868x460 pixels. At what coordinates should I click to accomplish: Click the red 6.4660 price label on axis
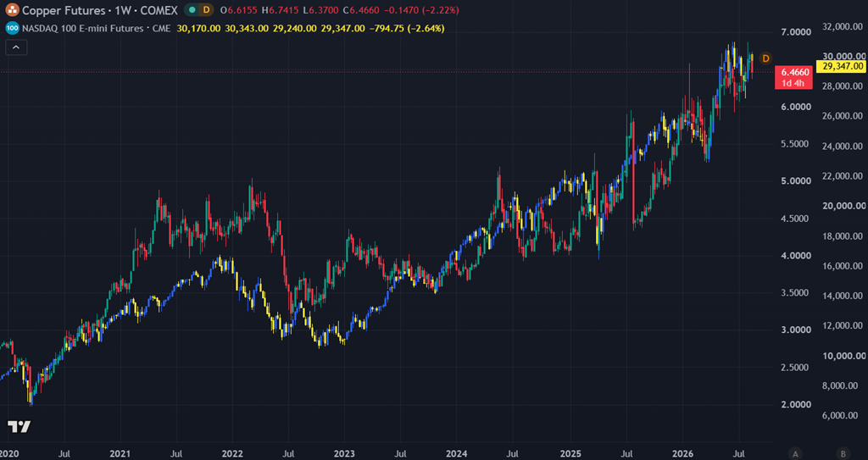[x=793, y=72]
